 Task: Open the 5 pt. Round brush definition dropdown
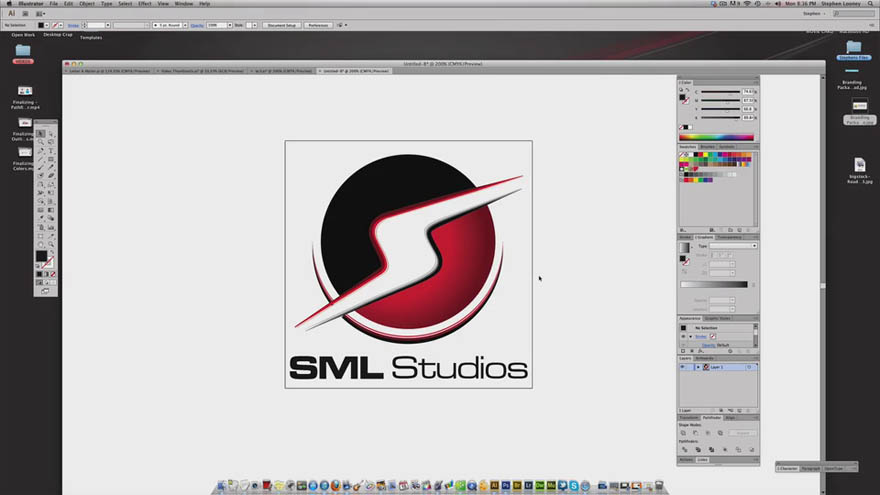[x=185, y=25]
